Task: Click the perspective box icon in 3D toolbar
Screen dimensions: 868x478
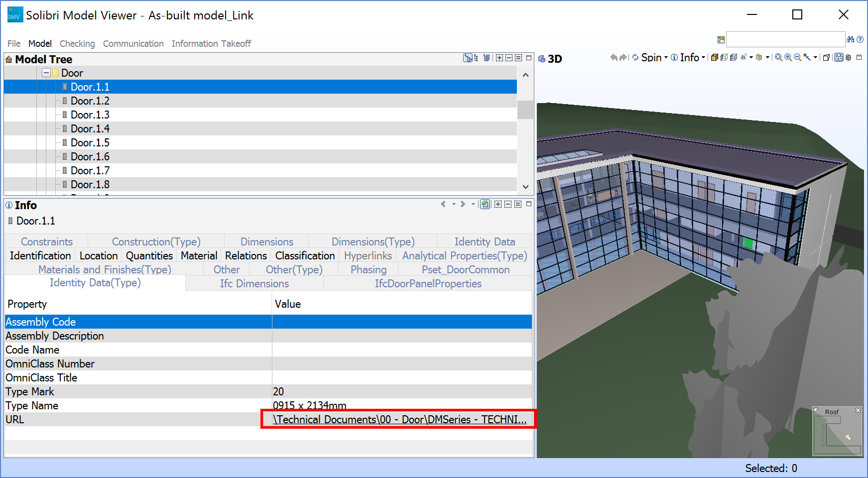Action: point(826,58)
